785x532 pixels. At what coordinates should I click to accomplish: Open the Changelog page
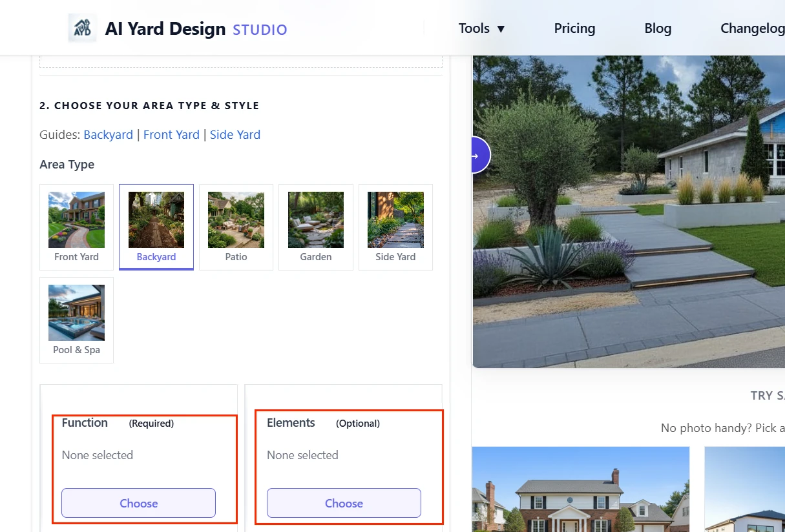pyautogui.click(x=752, y=28)
